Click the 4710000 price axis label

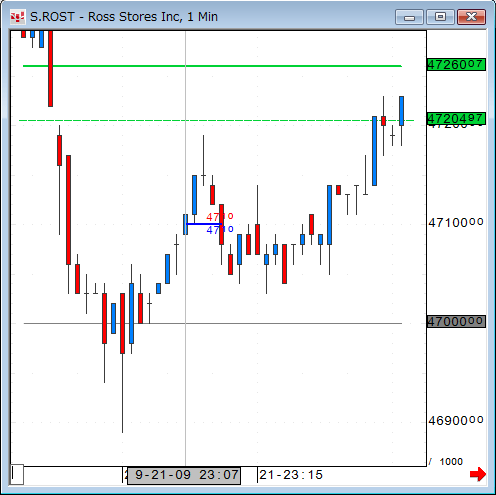[x=456, y=222]
